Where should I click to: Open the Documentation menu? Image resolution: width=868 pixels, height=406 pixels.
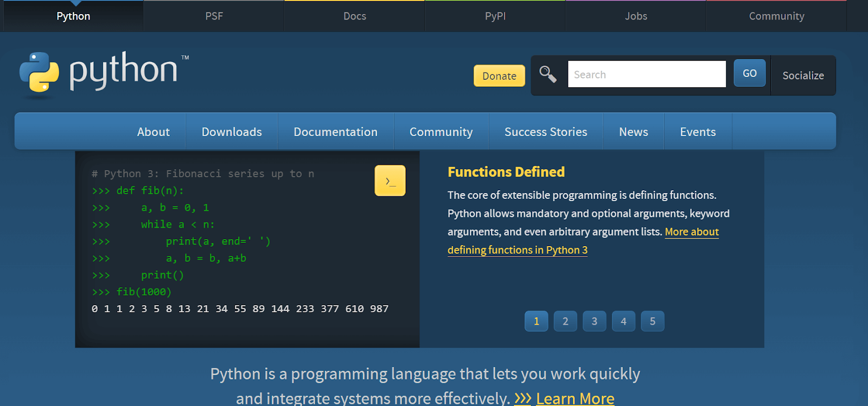coord(335,132)
